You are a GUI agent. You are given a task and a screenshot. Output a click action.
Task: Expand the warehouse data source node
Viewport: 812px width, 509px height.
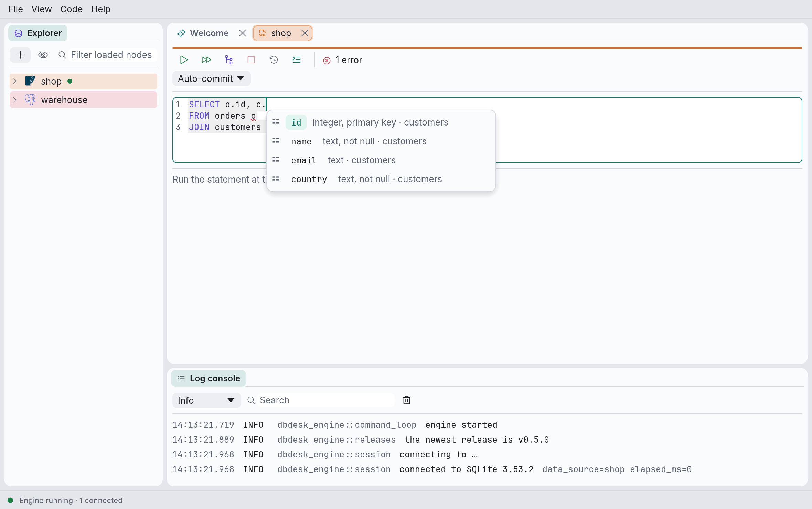15,100
